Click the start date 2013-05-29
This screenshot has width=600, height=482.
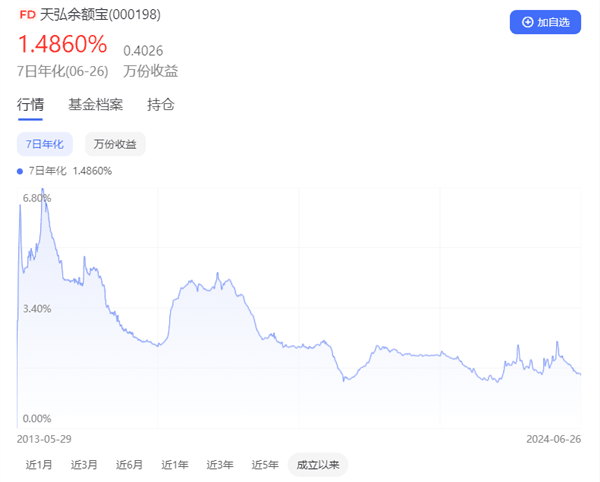(44, 439)
